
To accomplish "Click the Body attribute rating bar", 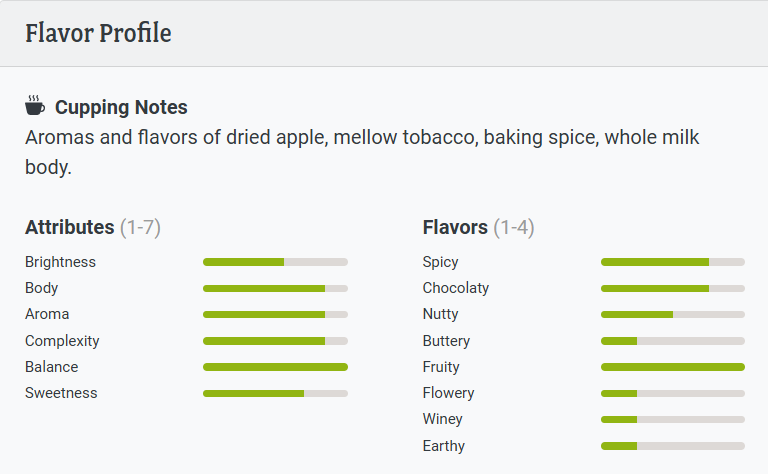I will pos(275,288).
